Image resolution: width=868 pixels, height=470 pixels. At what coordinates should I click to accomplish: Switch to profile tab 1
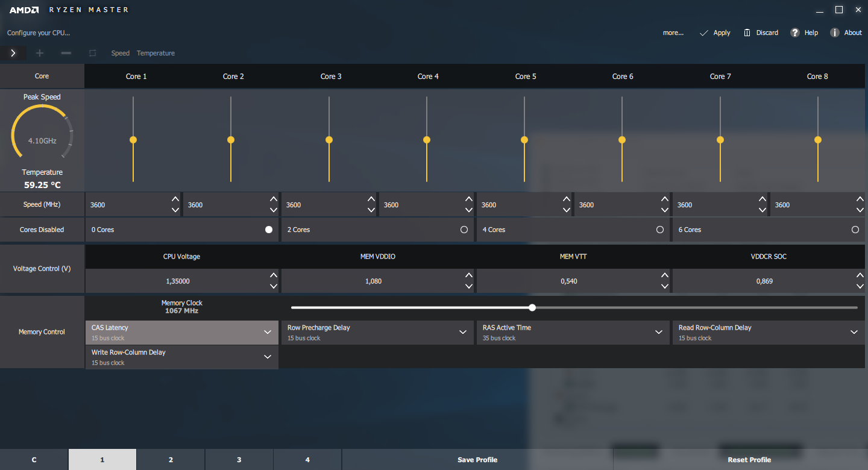(x=102, y=460)
